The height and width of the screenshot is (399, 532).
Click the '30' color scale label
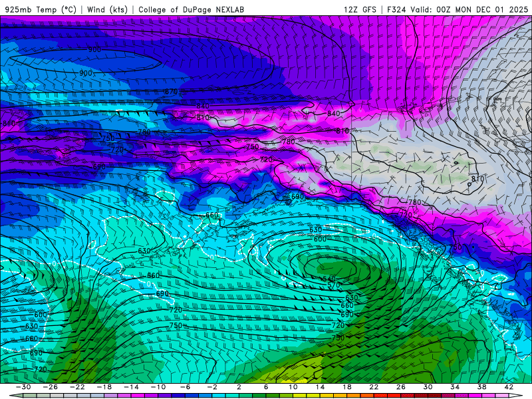pos(428,387)
